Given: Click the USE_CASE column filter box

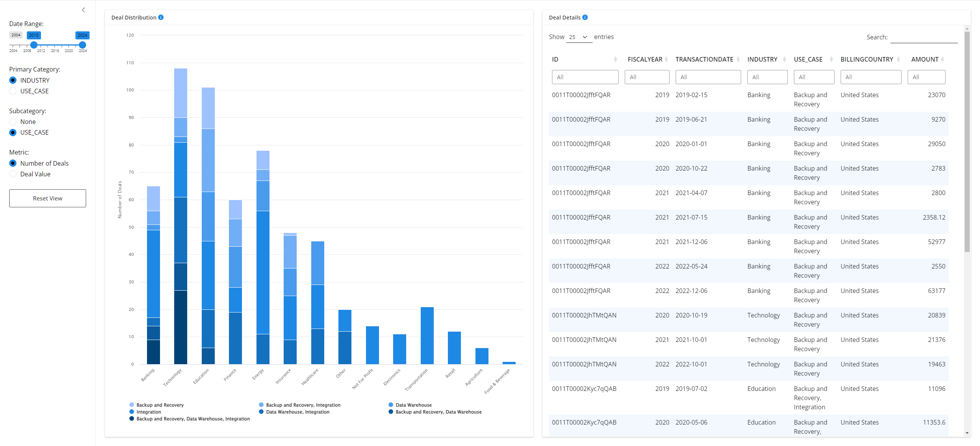Looking at the screenshot, I should [814, 77].
